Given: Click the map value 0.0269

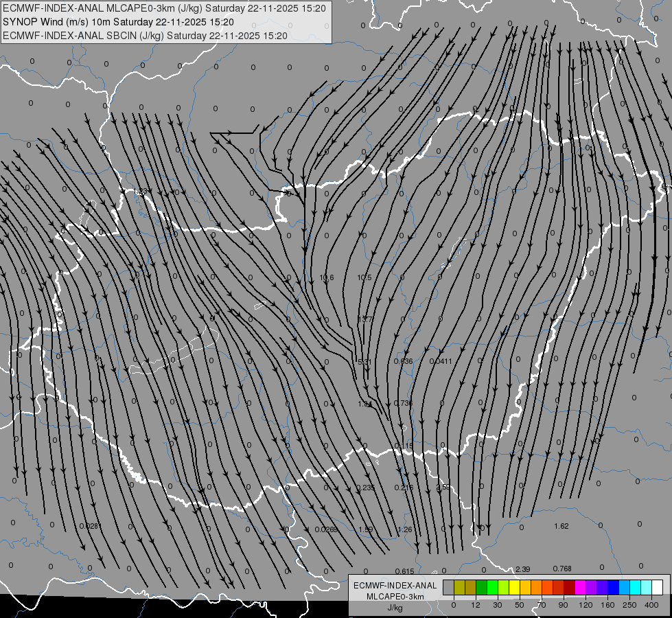Looking at the screenshot, I should point(326,529).
